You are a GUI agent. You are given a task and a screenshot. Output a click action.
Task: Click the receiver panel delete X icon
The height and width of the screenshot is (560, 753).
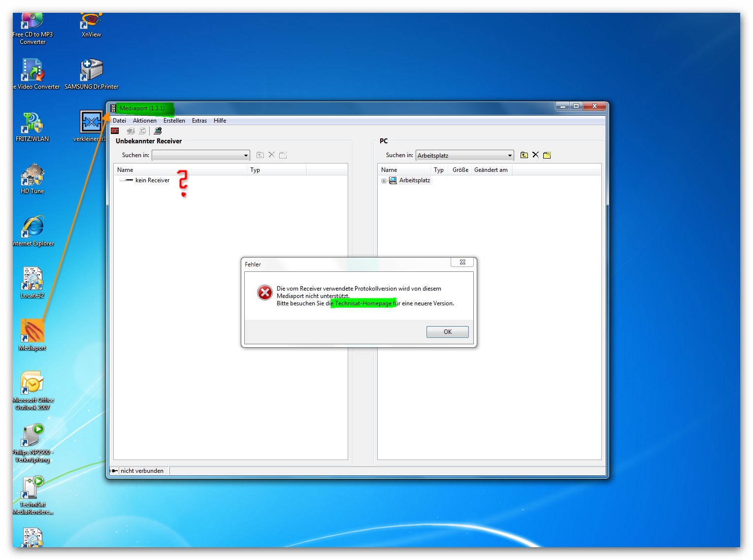271,155
